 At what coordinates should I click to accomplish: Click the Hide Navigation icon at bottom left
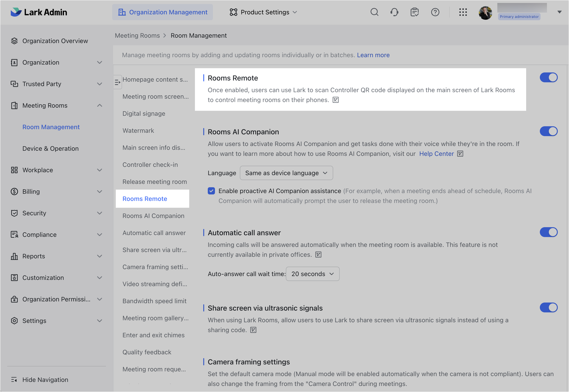(14, 379)
